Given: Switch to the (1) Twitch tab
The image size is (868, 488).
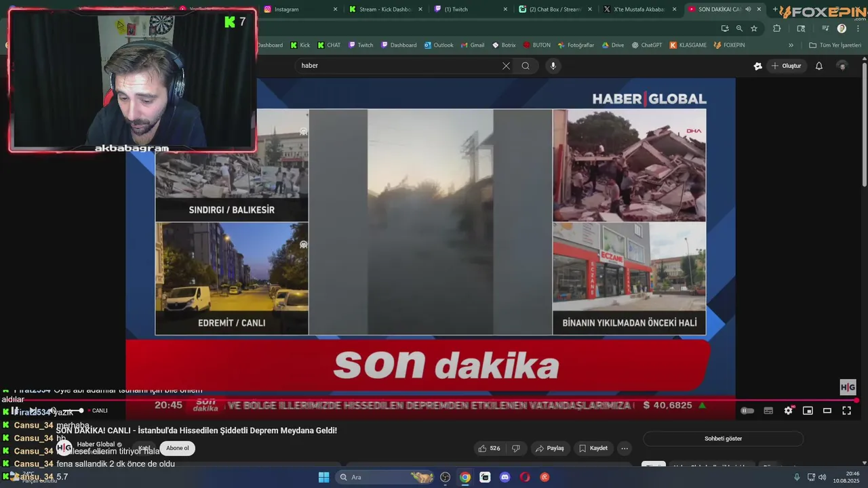Looking at the screenshot, I should coord(471,9).
